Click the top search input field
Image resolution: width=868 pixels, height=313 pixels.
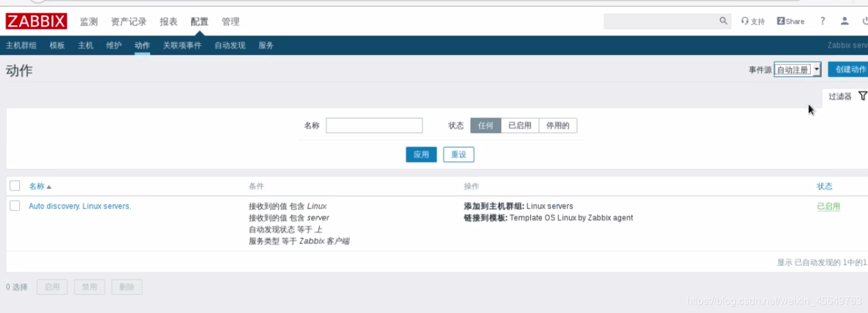point(661,21)
